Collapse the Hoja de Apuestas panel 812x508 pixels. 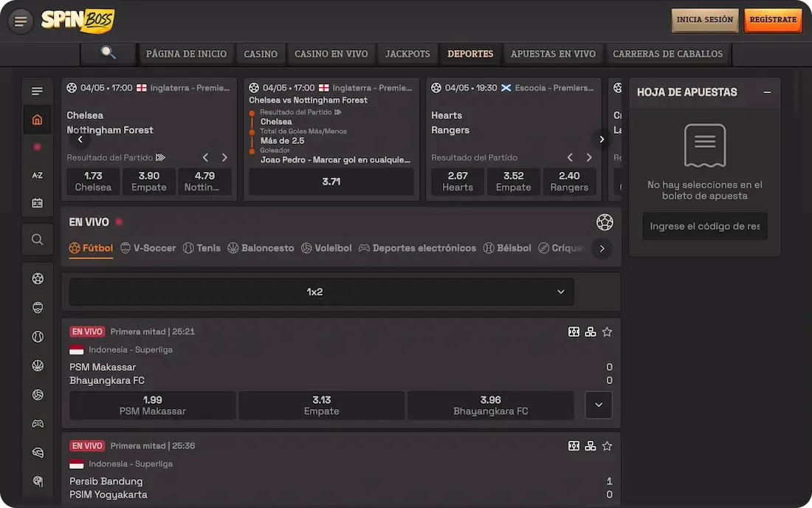pos(767,92)
